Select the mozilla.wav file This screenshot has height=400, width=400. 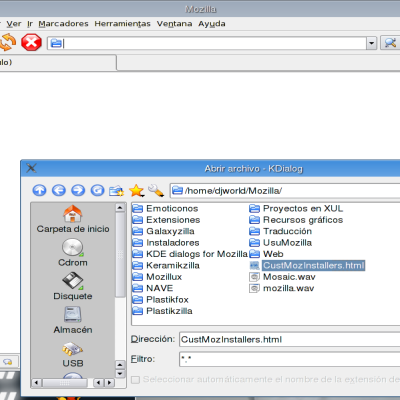point(282,288)
